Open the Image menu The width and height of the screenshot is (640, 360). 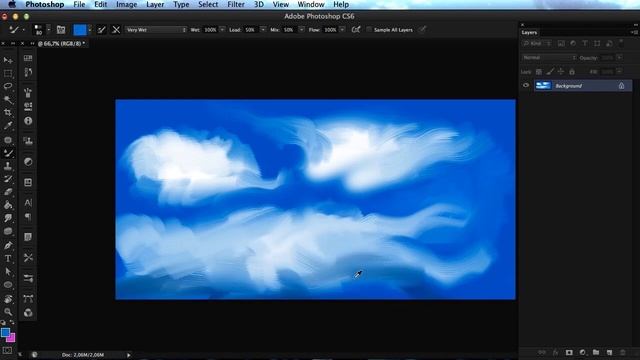[x=127, y=4]
